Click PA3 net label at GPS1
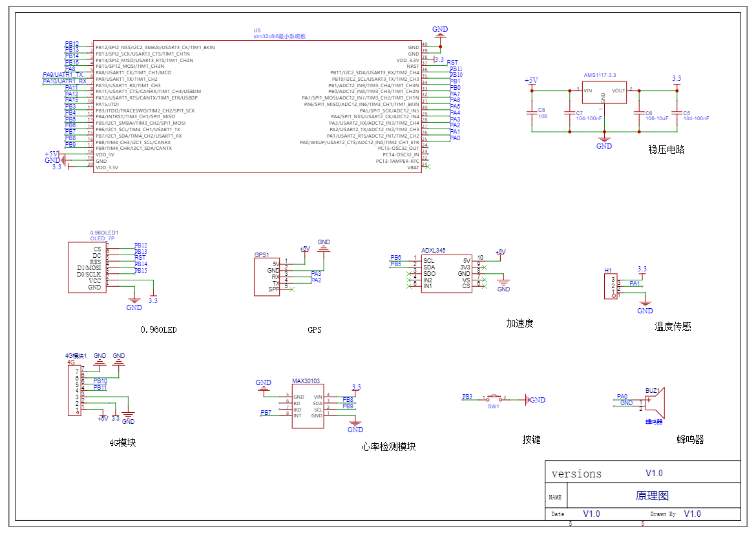The height and width of the screenshot is (533, 756). tap(316, 274)
